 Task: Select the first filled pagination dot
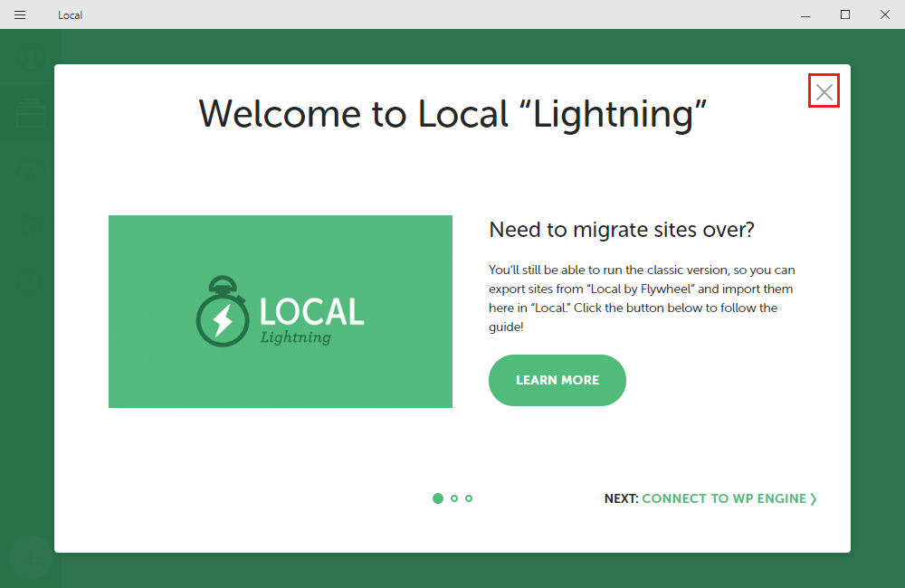point(438,498)
